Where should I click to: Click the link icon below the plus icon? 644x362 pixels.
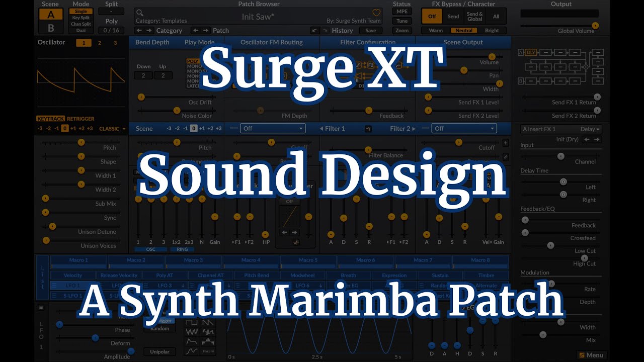click(x=506, y=157)
